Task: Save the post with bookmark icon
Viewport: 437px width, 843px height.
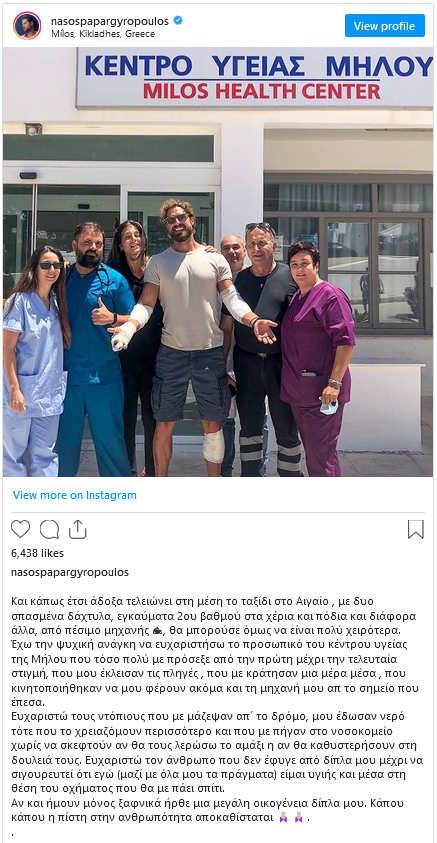Action: click(416, 530)
